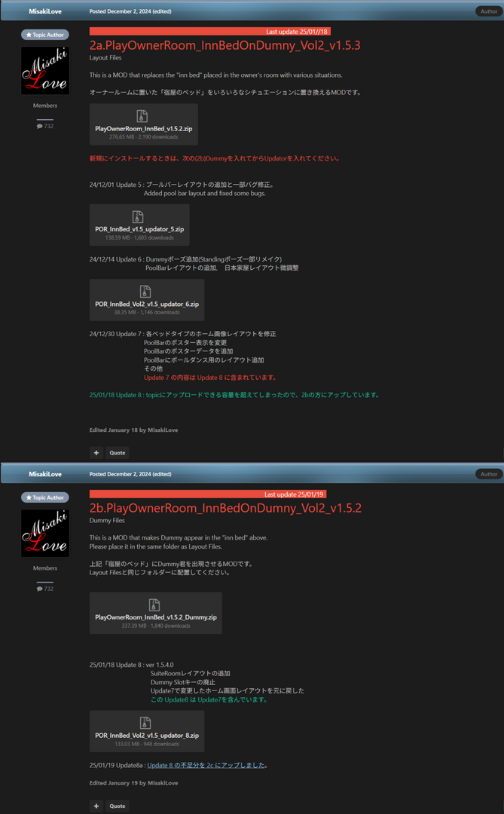This screenshot has height=814, width=504.
Task: Click the Members label in the 2a post
Action: pos(45,106)
